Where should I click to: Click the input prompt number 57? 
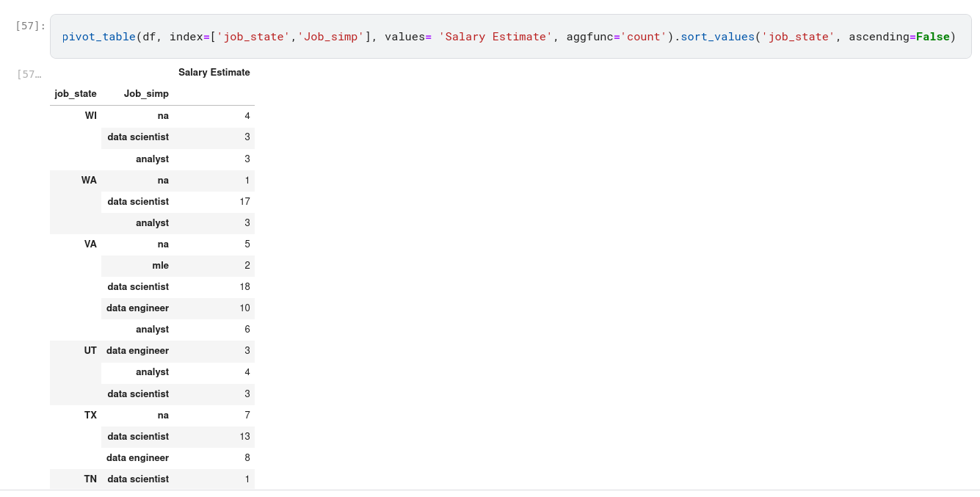[x=30, y=26]
